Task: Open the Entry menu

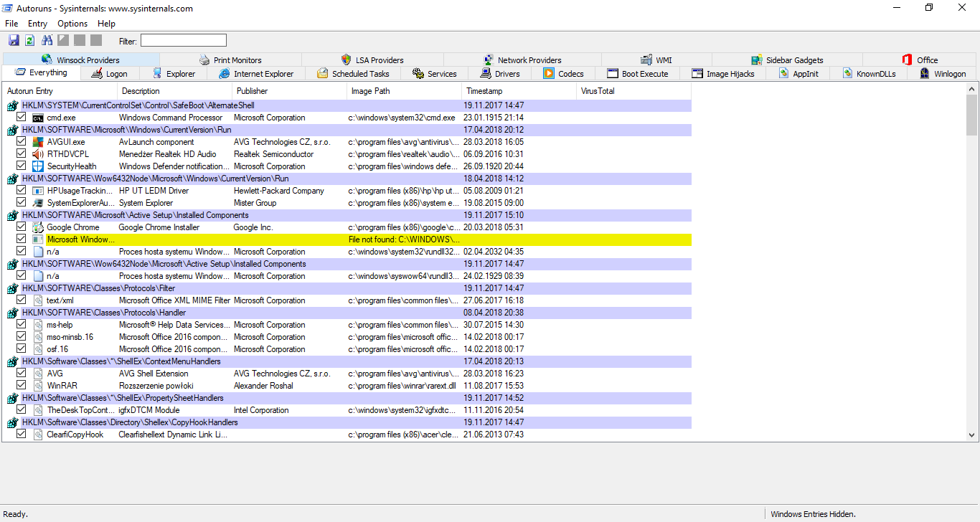Action: point(37,24)
